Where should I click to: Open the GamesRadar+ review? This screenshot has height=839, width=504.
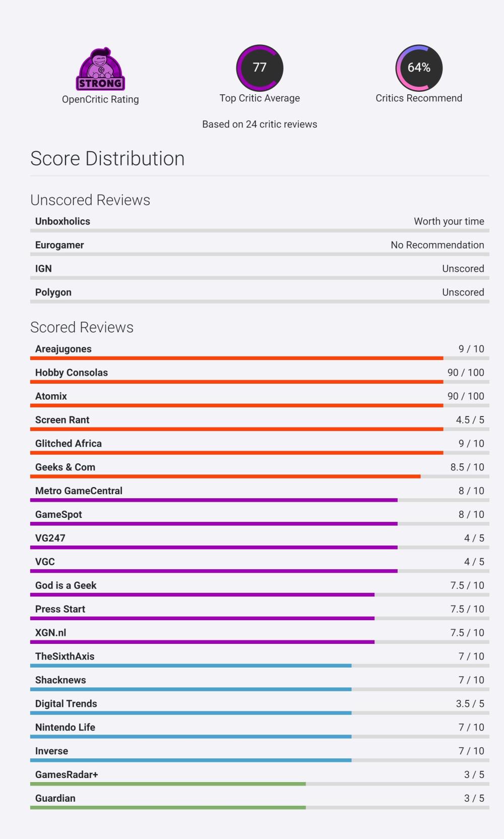coord(67,775)
